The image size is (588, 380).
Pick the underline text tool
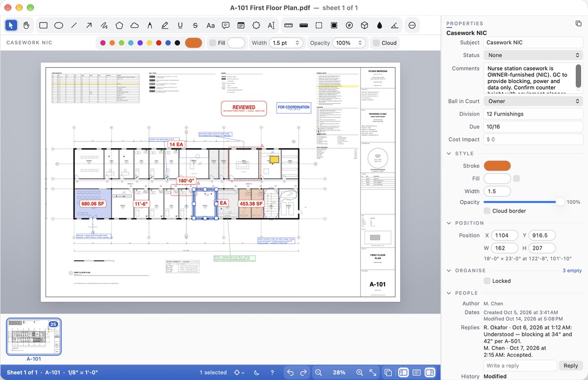(180, 25)
